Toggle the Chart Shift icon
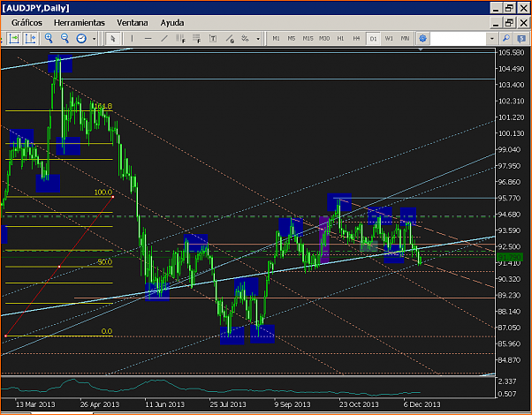 point(30,39)
